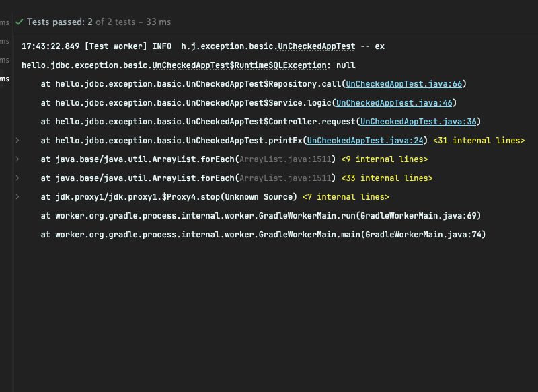The image size is (538, 392).
Task: Expand fold arrow on Proxy4.stop line
Action: tap(17, 197)
